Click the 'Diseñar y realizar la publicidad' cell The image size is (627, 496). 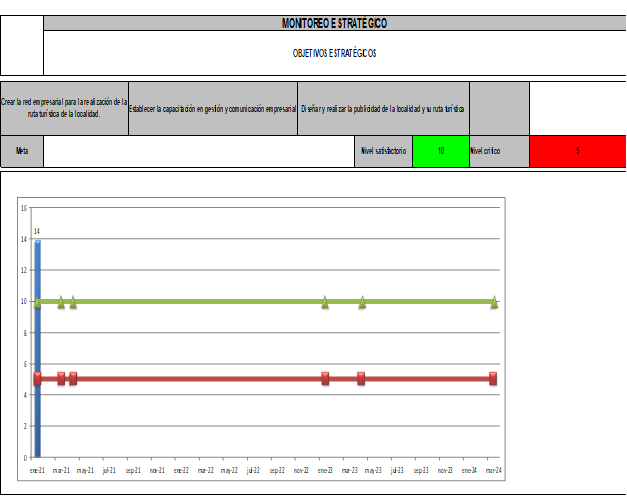pyautogui.click(x=383, y=108)
